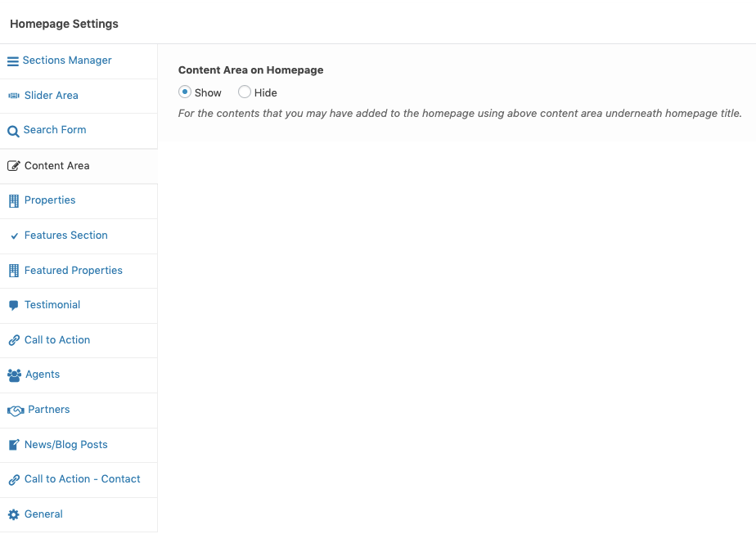Click the Agents group icon

pyautogui.click(x=15, y=375)
